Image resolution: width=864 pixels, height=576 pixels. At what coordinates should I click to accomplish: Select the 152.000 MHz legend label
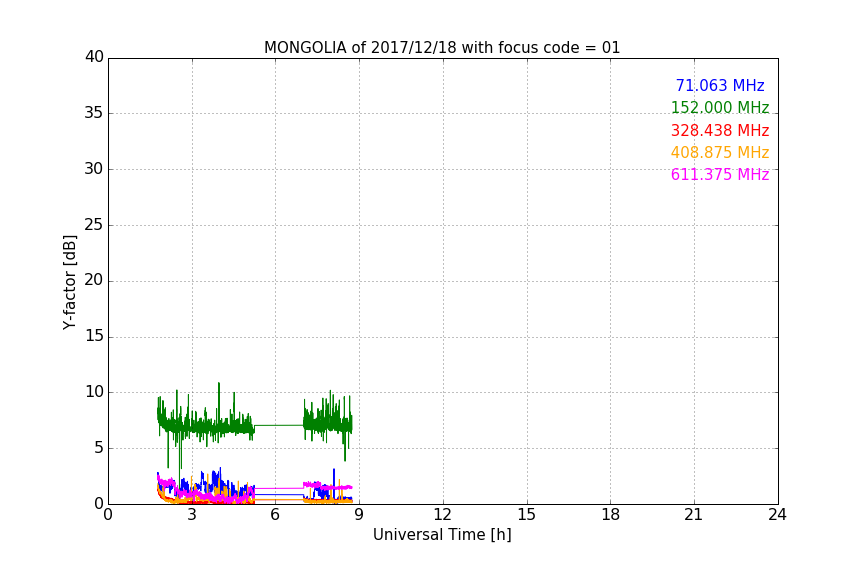coord(720,107)
